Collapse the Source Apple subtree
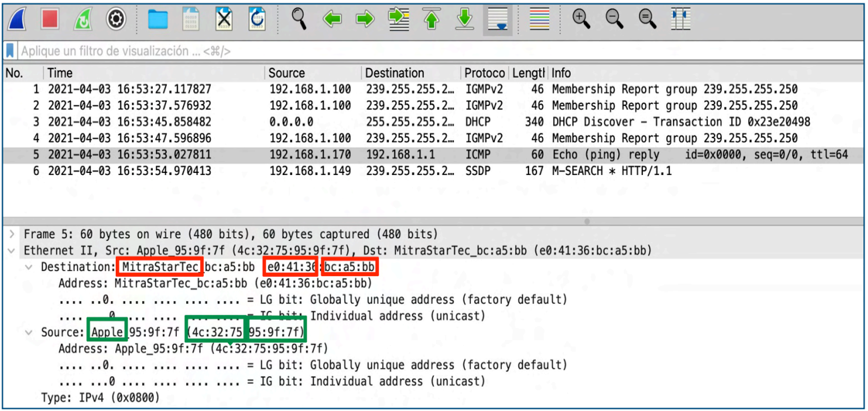Screen dimensions: 868x411 coord(28,332)
